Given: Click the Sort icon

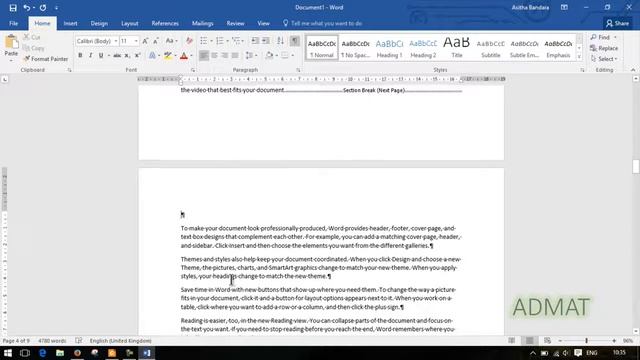Looking at the screenshot, I should coord(280,41).
